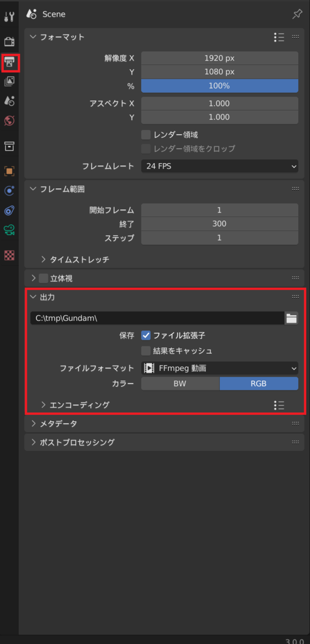Open the Scene properties tab

click(x=9, y=100)
